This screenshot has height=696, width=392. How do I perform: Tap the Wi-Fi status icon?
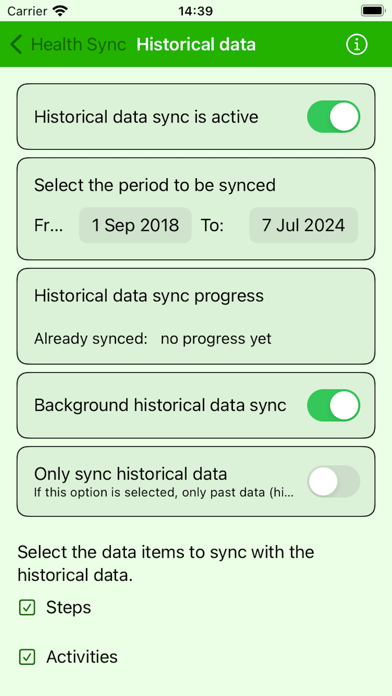[x=59, y=10]
